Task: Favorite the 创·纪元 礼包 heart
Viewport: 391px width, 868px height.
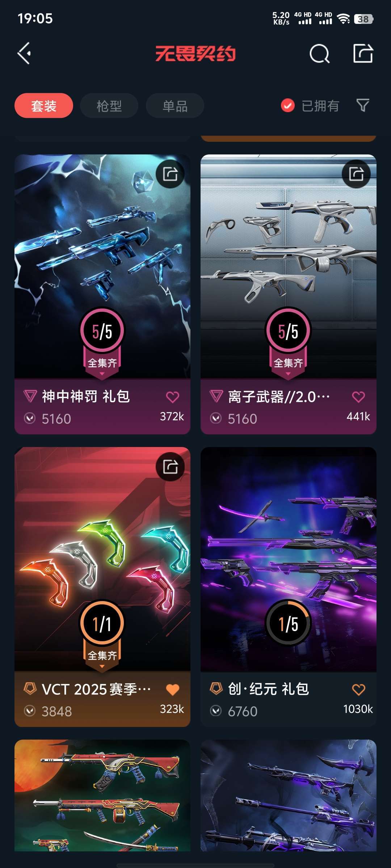Action: coord(359,690)
